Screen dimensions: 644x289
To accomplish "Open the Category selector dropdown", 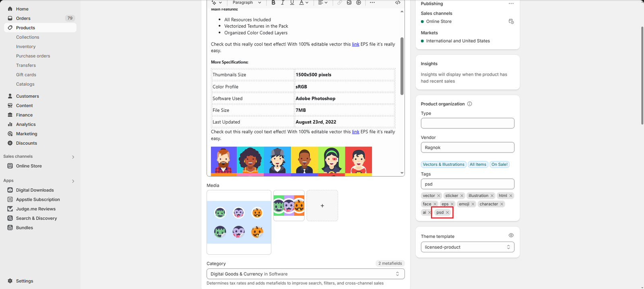I will (305, 274).
